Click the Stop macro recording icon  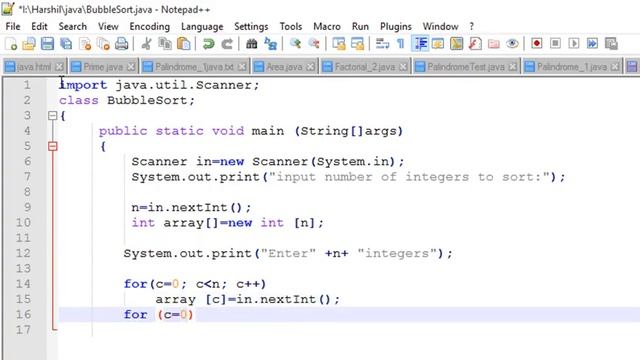point(555,44)
